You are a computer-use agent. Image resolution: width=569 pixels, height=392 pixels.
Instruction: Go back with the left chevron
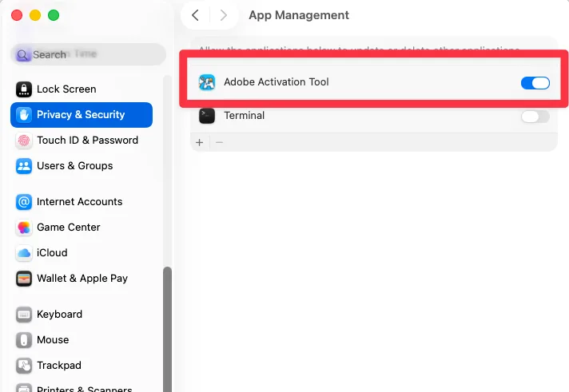tap(195, 15)
